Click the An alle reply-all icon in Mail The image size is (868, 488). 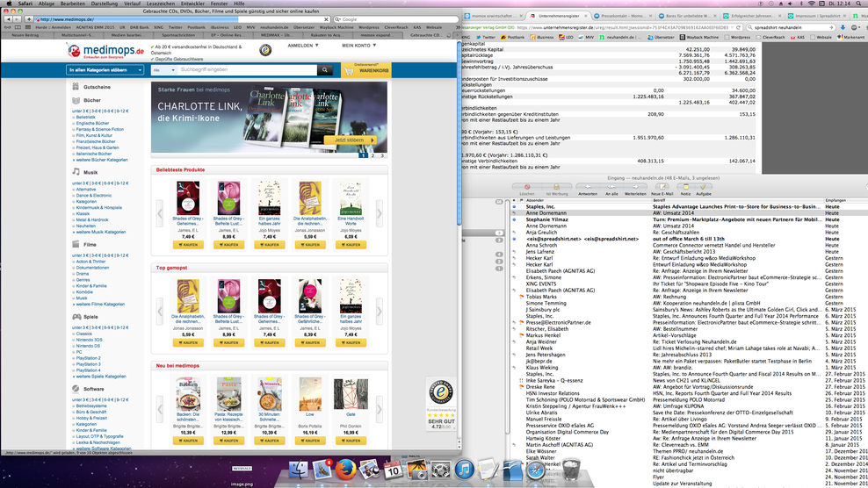tap(611, 187)
